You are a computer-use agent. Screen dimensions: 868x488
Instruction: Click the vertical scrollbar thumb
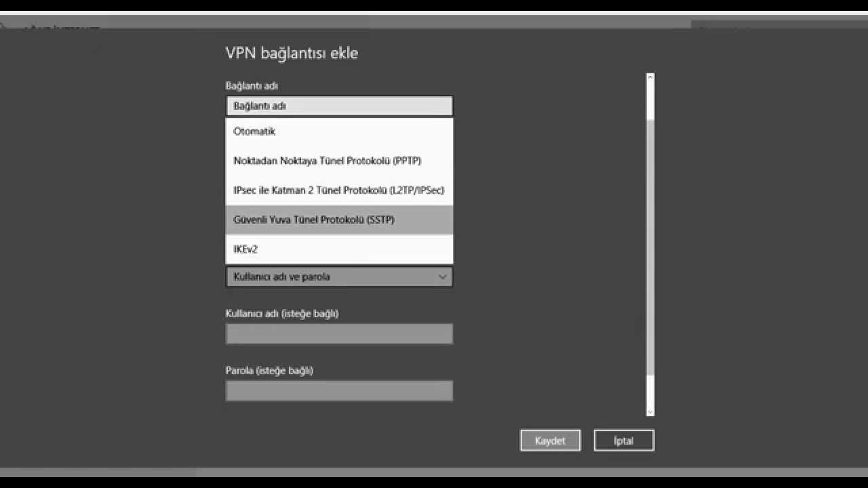click(650, 244)
